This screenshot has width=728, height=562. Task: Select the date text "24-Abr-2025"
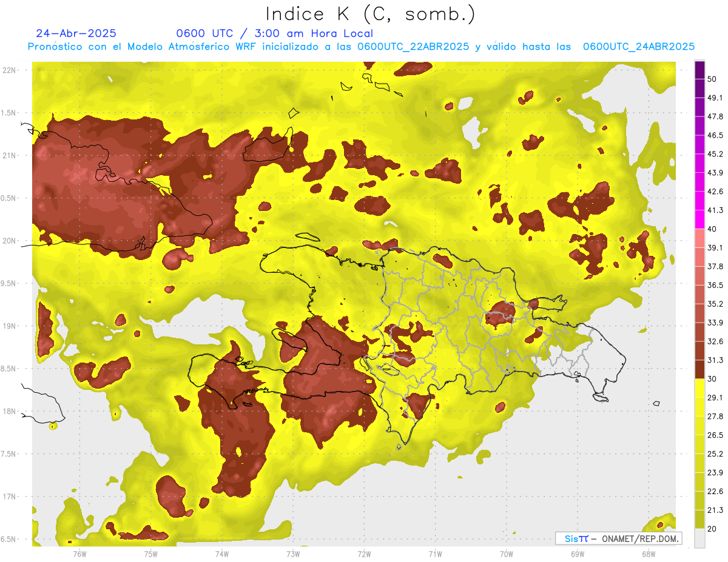(x=76, y=33)
